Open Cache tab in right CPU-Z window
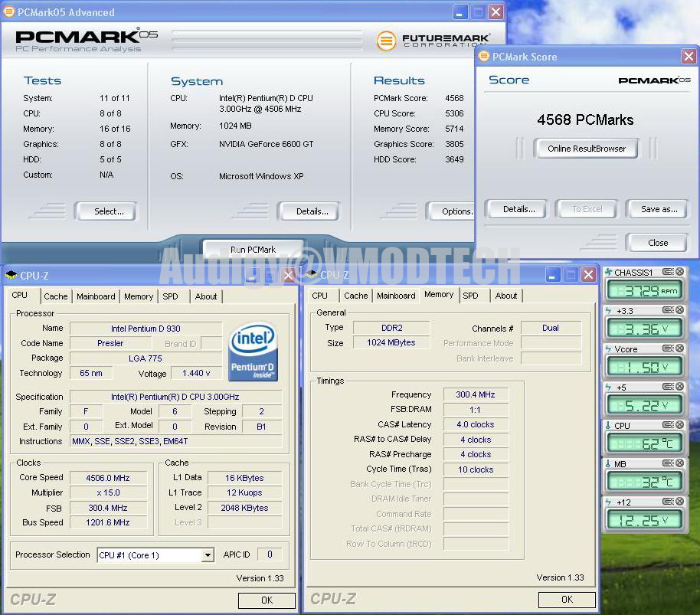Image resolution: width=700 pixels, height=615 pixels. [356, 296]
